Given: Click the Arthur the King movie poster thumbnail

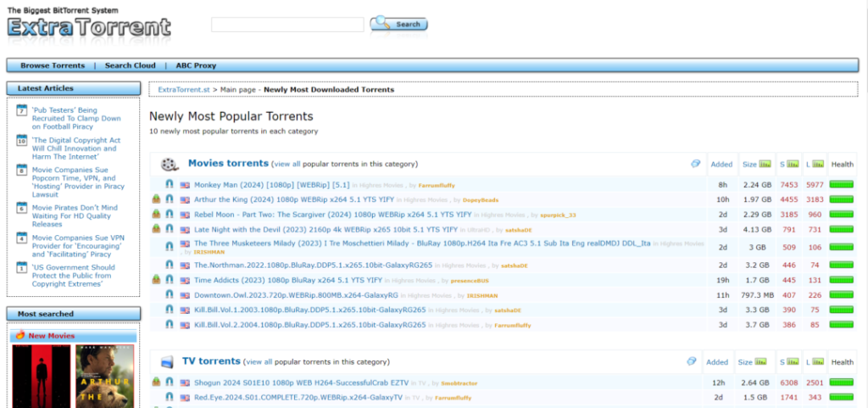Looking at the screenshot, I should (104, 377).
